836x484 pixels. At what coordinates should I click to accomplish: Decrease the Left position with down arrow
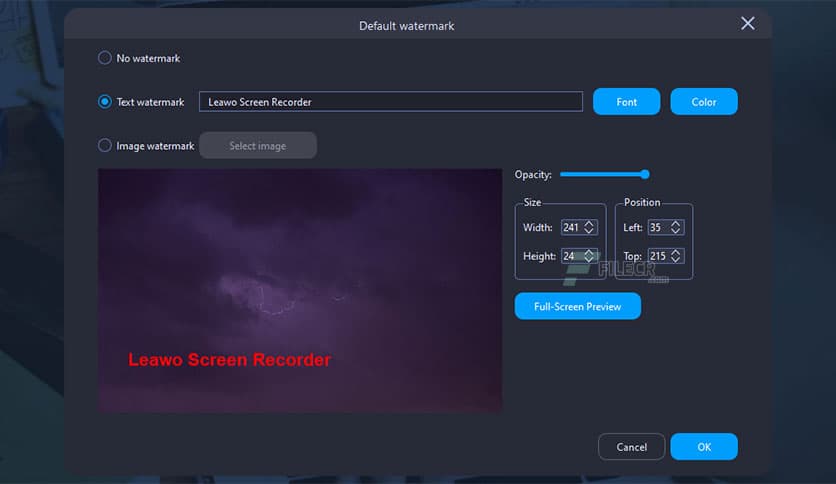(x=676, y=231)
